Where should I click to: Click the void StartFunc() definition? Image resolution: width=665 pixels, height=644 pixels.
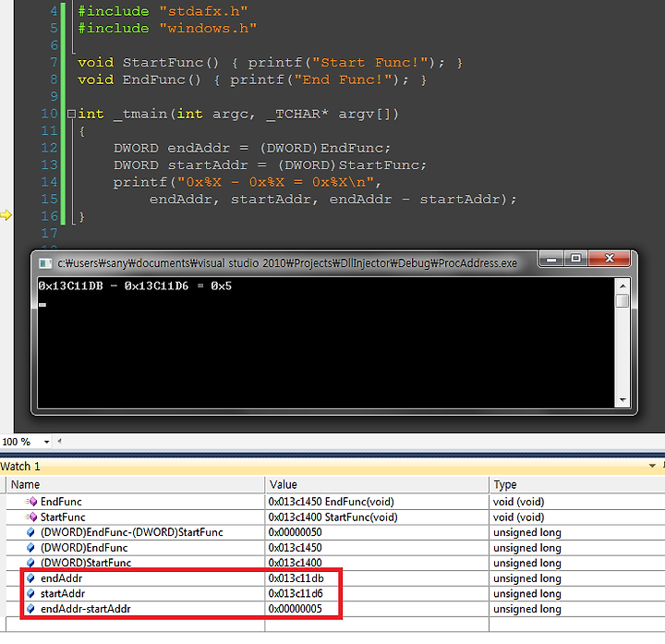click(x=270, y=62)
